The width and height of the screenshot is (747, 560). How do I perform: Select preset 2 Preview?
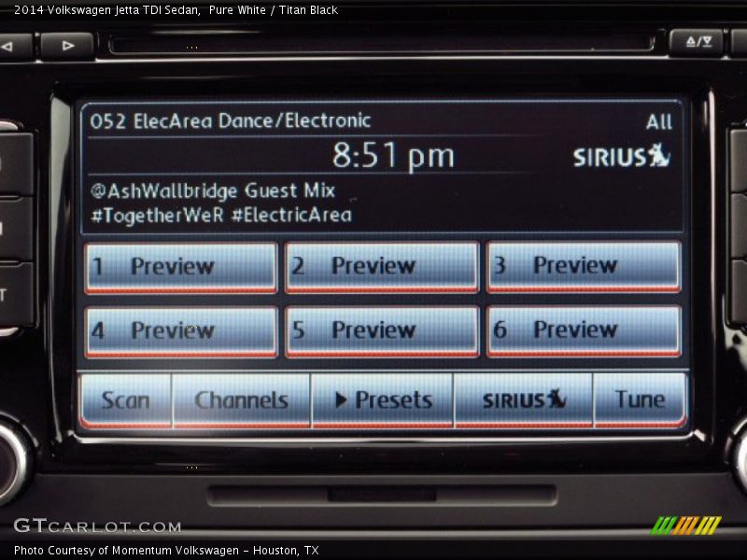click(381, 267)
